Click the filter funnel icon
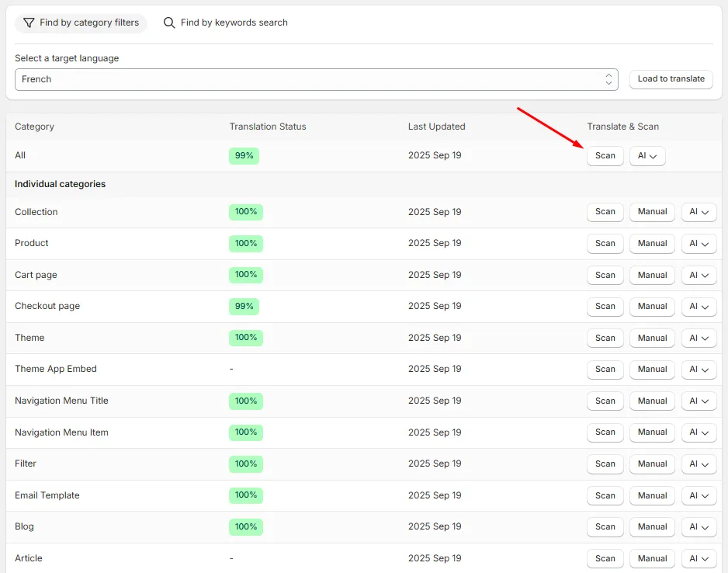Image resolution: width=728 pixels, height=573 pixels. click(29, 23)
